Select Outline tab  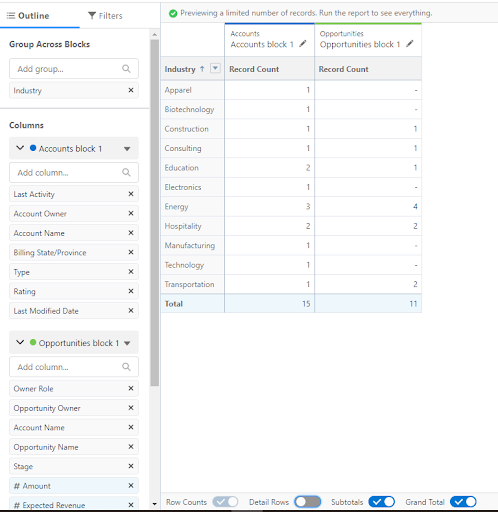28,16
